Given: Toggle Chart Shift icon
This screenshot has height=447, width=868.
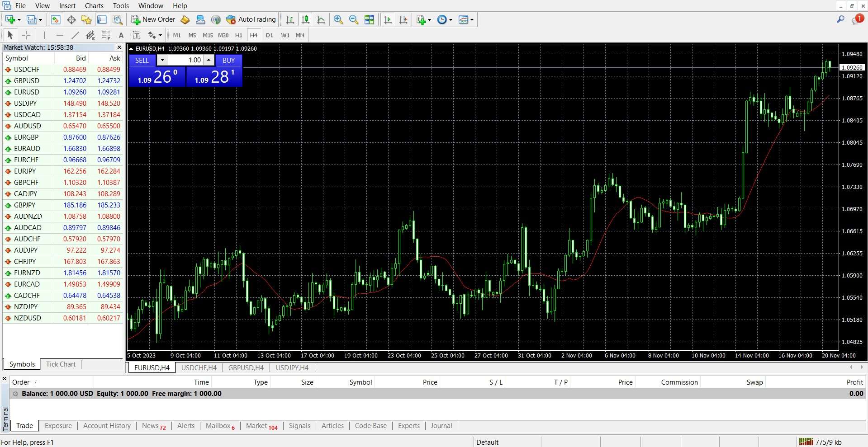Looking at the screenshot, I should [403, 19].
